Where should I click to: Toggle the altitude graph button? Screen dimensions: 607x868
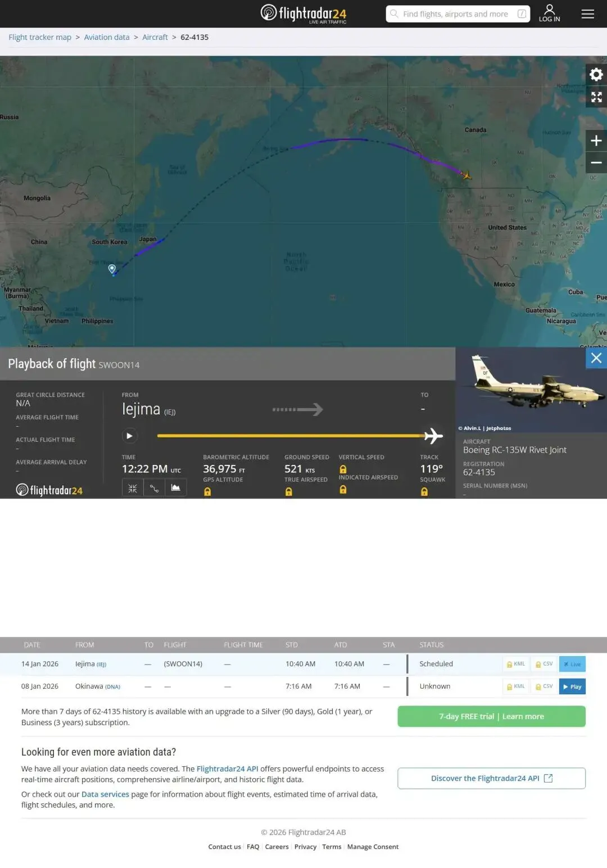[x=175, y=488]
